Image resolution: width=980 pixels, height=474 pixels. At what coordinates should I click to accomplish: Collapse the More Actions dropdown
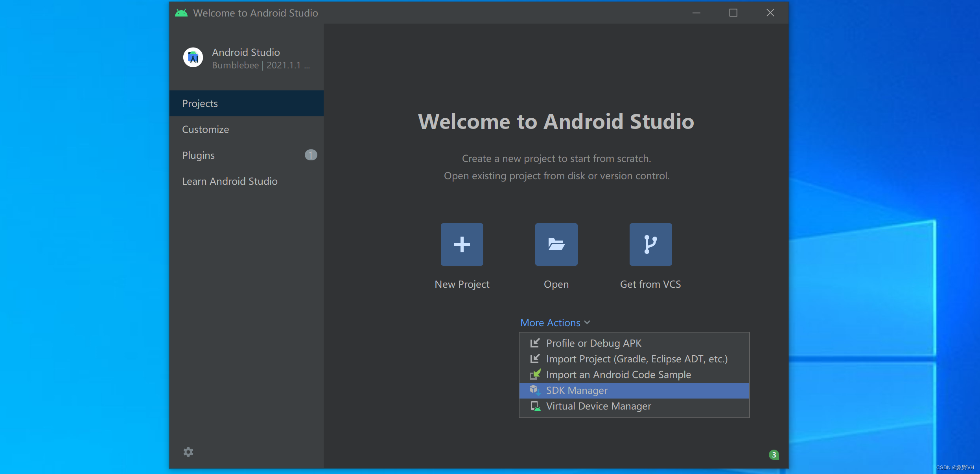555,323
